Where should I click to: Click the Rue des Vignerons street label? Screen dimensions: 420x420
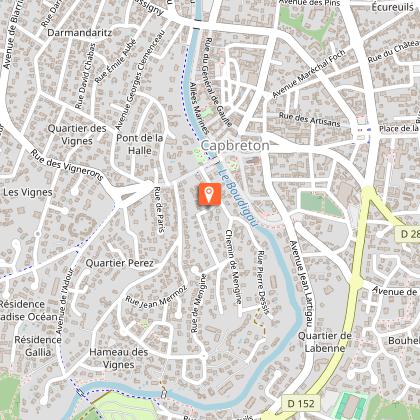point(67,165)
